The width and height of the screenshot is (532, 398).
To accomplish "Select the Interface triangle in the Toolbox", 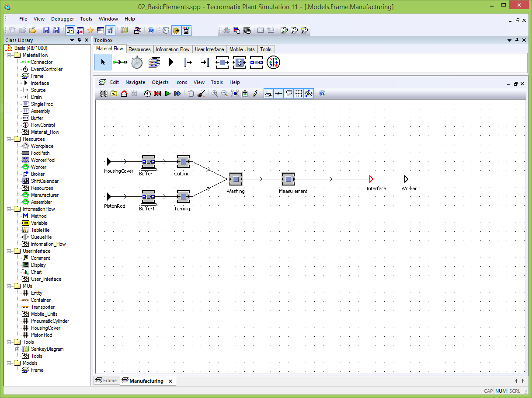I will [171, 63].
